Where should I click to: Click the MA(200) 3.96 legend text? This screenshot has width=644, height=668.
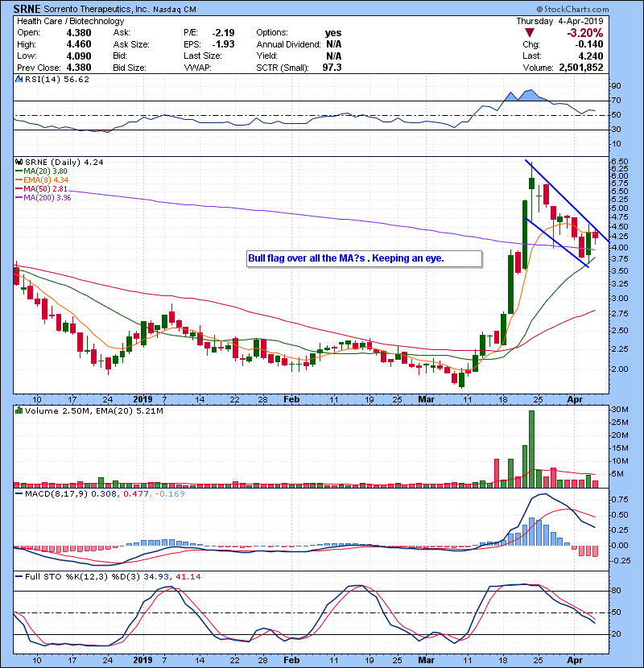tap(47, 198)
